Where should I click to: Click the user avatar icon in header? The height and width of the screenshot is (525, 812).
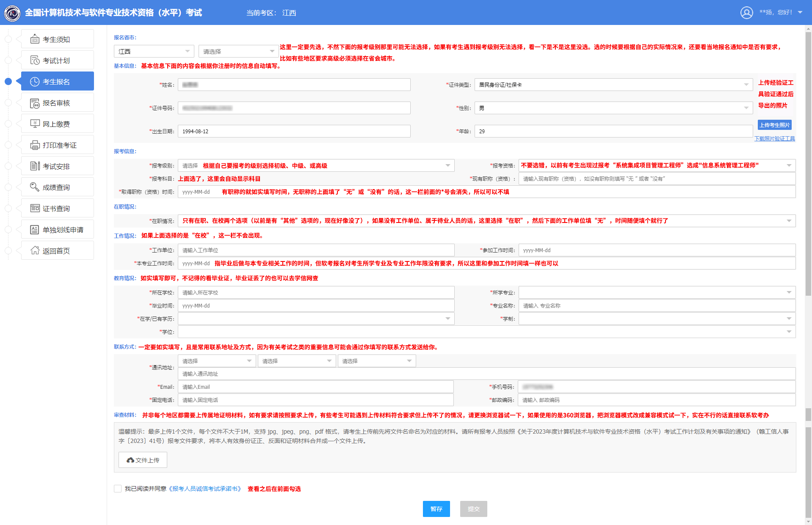coord(746,13)
